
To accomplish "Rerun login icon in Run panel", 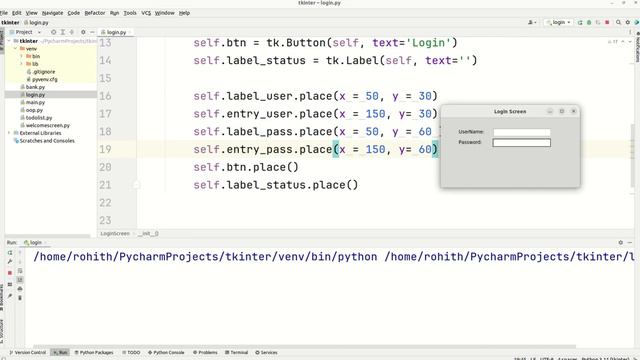I will click(10, 253).
